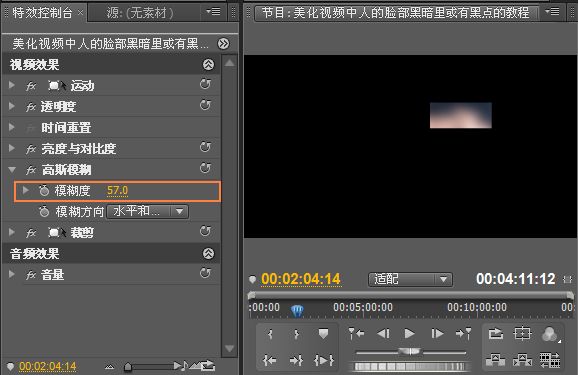
Task: Expand the 模糊度 slider row
Action: (25, 190)
